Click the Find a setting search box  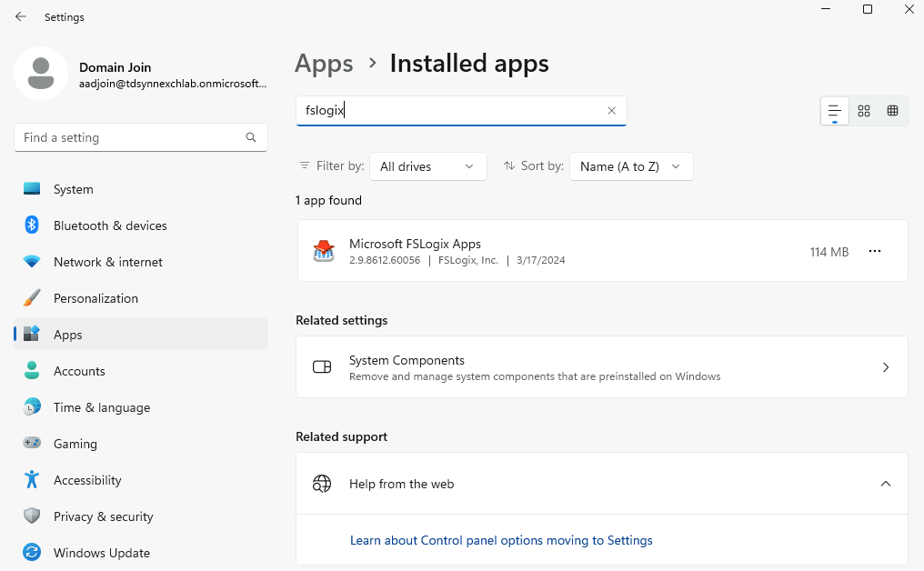[141, 137]
